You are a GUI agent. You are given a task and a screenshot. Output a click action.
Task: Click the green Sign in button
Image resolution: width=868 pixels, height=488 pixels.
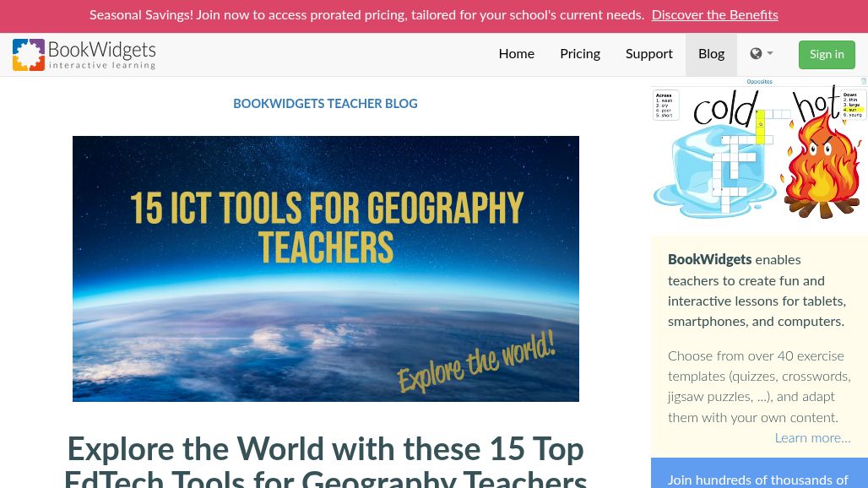point(827,54)
